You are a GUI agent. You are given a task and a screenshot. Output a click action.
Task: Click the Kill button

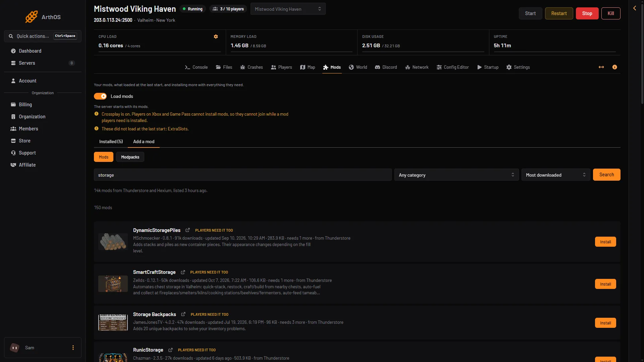click(611, 13)
